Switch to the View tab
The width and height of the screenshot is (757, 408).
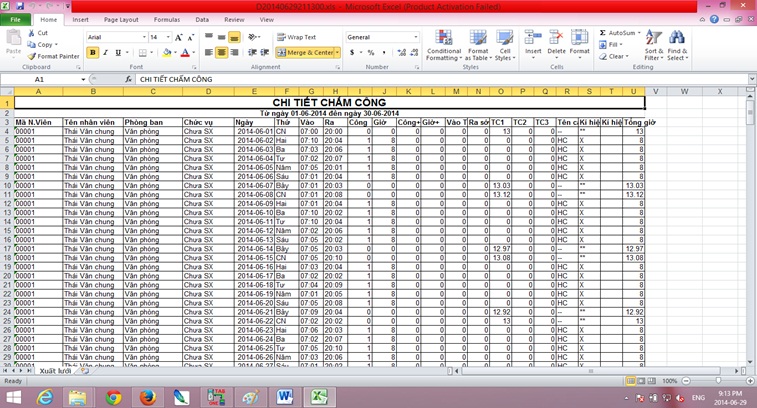[x=266, y=20]
